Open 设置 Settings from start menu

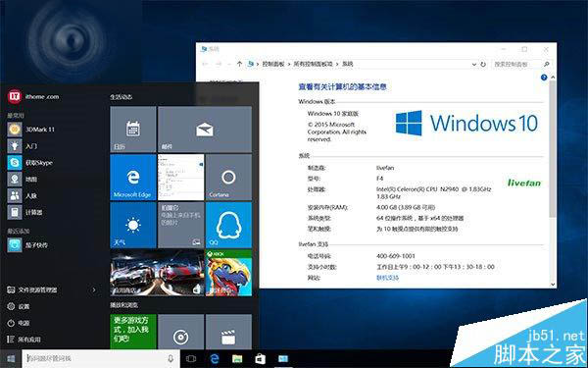tap(19, 306)
